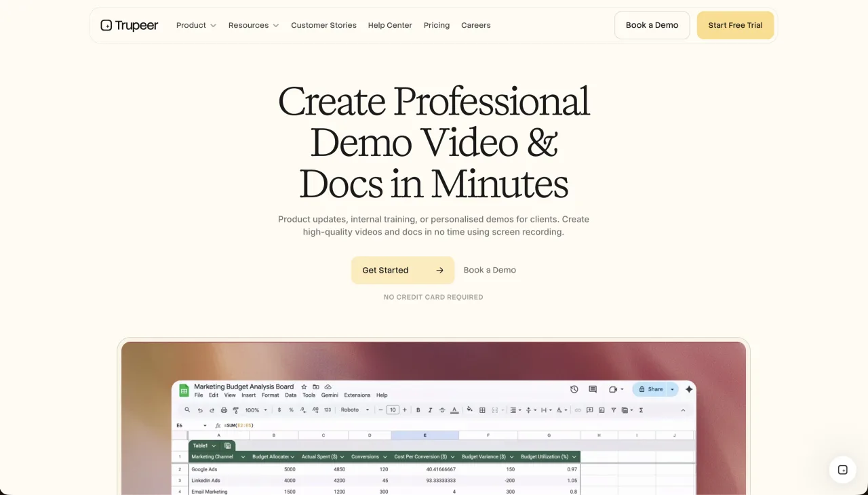Open the fill color paint bucket
This screenshot has height=495, width=868.
pyautogui.click(x=470, y=410)
